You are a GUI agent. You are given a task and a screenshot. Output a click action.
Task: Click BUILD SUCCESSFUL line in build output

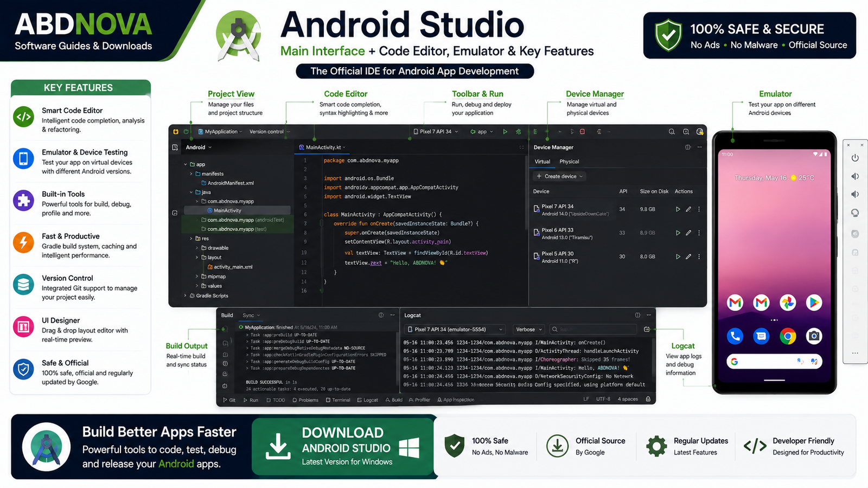pyautogui.click(x=271, y=382)
